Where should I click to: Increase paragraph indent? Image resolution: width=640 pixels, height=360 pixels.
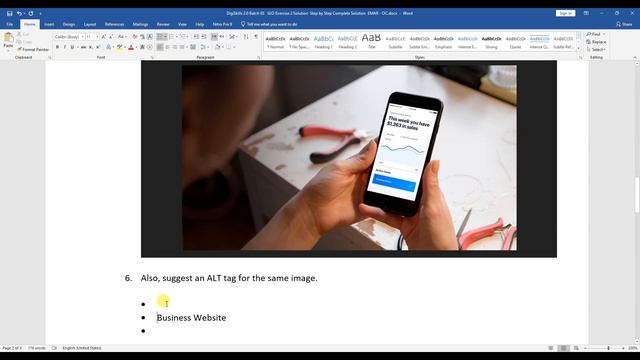click(x=204, y=37)
